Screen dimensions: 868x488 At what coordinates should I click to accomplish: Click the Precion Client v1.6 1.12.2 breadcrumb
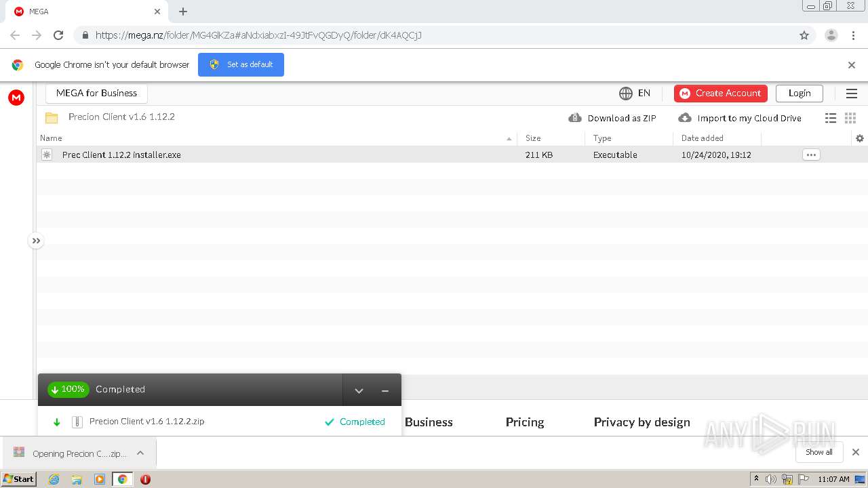121,117
